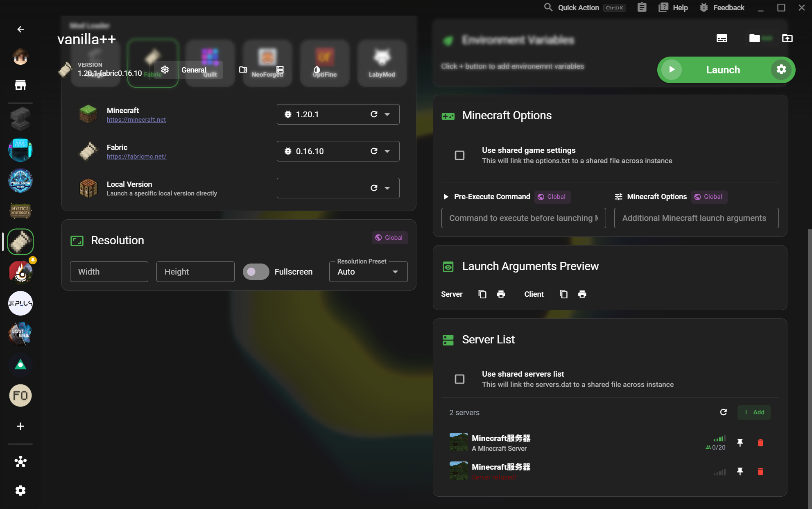Image resolution: width=812 pixels, height=509 pixels.
Task: Open the multiplayer hub icon above settings
Action: tap(20, 462)
